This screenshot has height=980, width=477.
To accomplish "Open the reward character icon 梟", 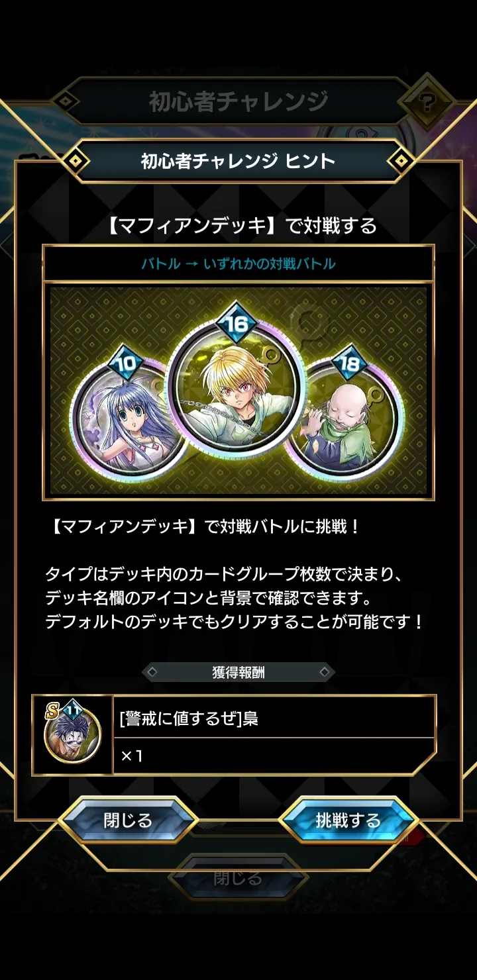I will pos(72,735).
